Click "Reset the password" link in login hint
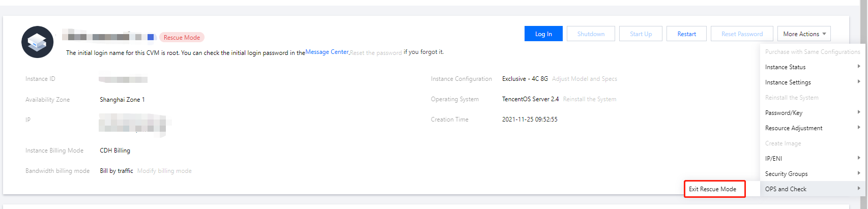 pos(376,53)
